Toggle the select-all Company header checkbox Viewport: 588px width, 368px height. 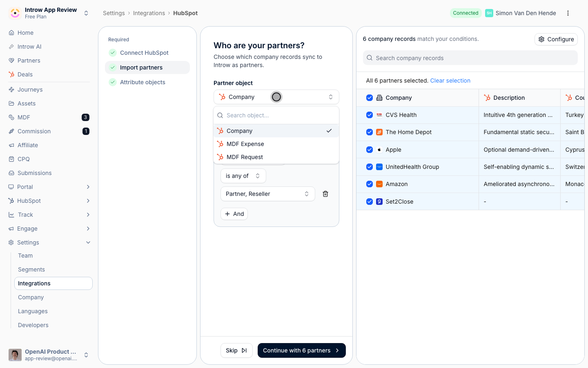370,98
